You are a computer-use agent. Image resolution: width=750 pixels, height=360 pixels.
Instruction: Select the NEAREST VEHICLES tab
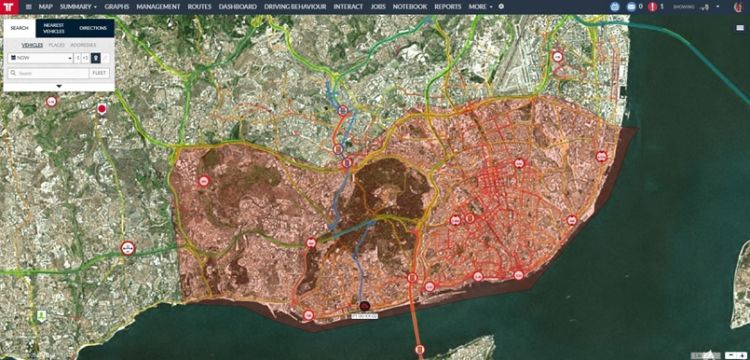point(54,28)
